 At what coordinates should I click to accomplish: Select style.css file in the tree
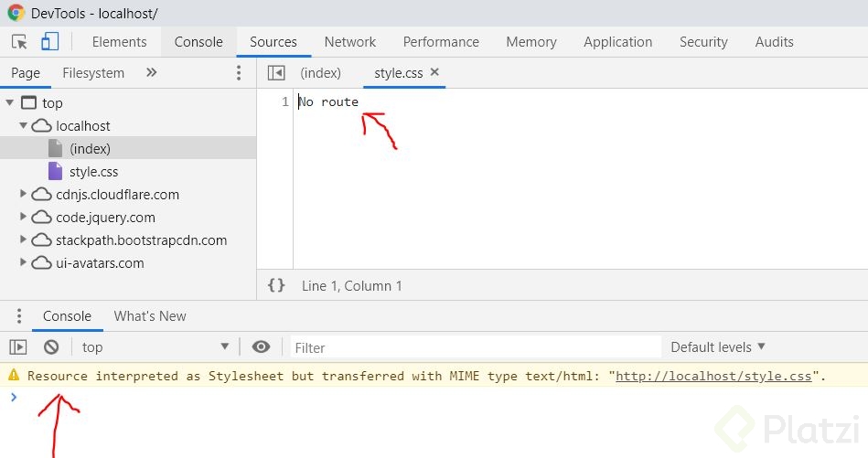tap(93, 172)
